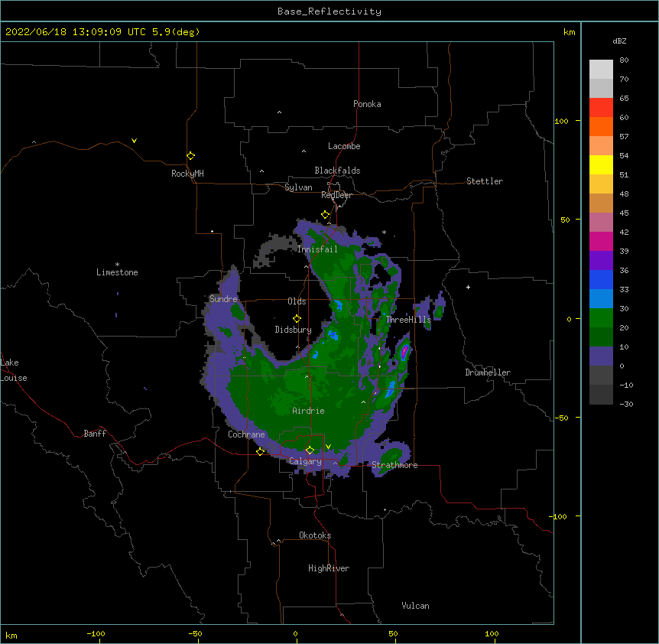The image size is (659, 644).
Task: Click the Drumheller label
Action: (x=488, y=372)
